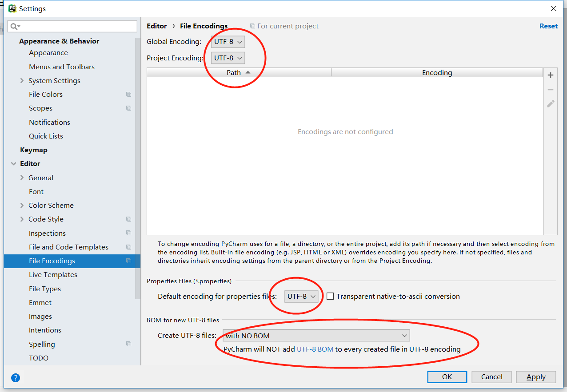Click the For current project copy icon
The image size is (567, 392).
click(x=252, y=26)
